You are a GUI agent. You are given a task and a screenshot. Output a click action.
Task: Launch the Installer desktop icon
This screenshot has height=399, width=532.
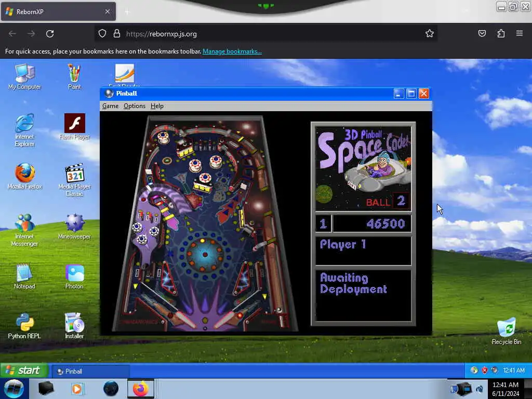click(74, 326)
